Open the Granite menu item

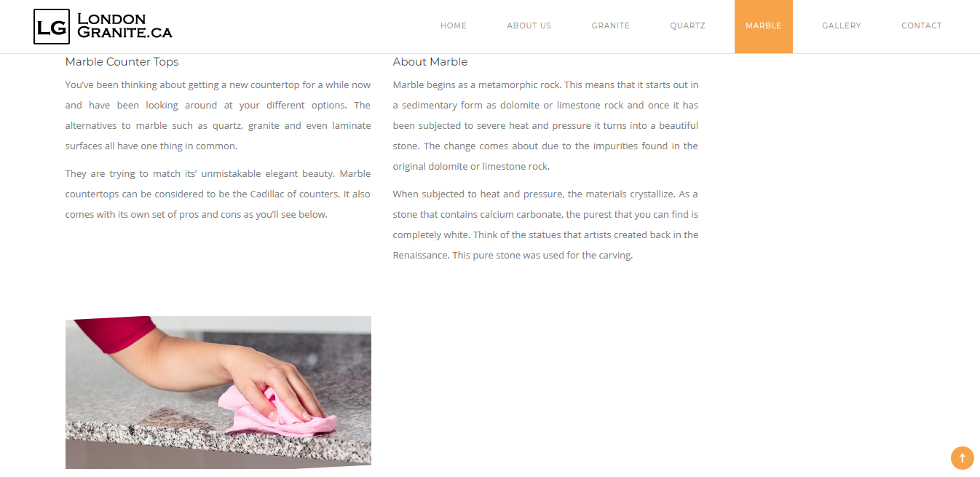click(611, 25)
